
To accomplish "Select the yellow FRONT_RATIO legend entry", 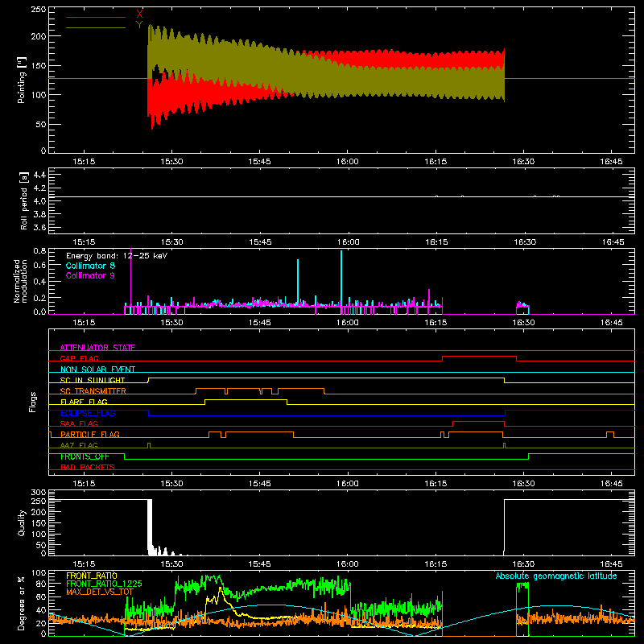I will tap(92, 576).
